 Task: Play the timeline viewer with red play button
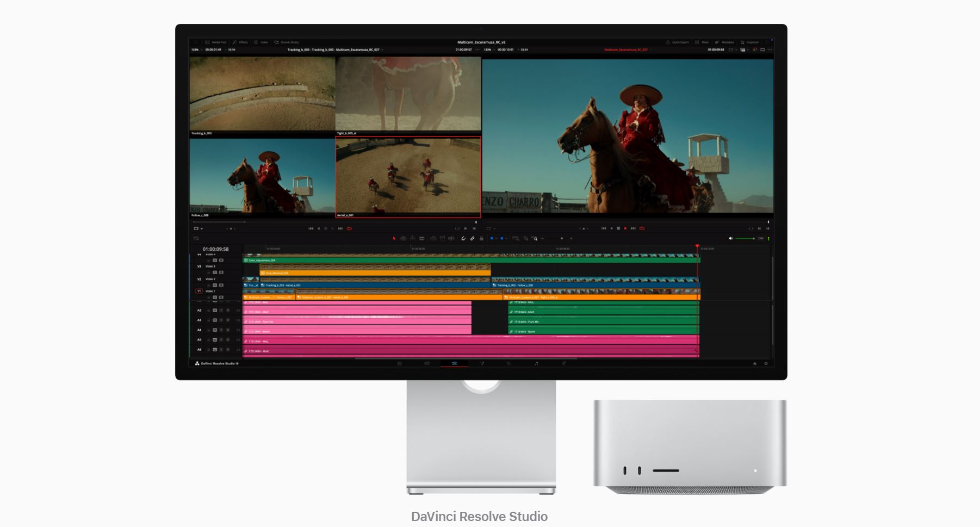(625, 228)
